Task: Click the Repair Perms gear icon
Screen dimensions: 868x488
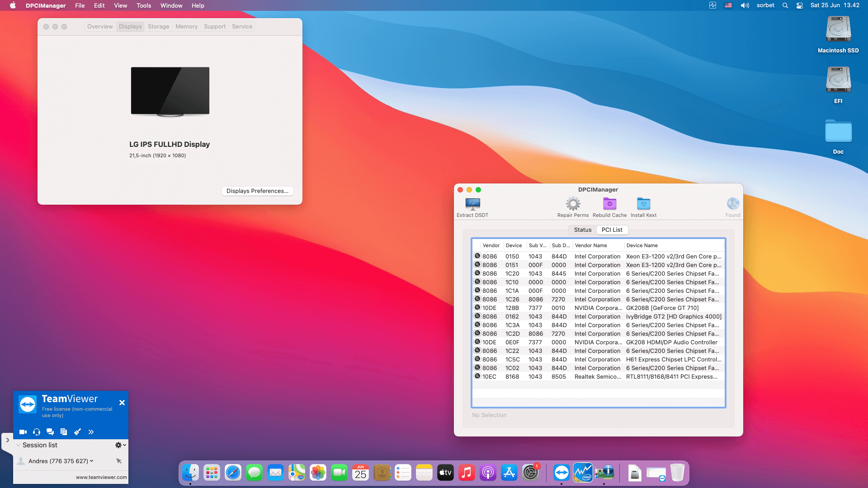Action: 573,204
